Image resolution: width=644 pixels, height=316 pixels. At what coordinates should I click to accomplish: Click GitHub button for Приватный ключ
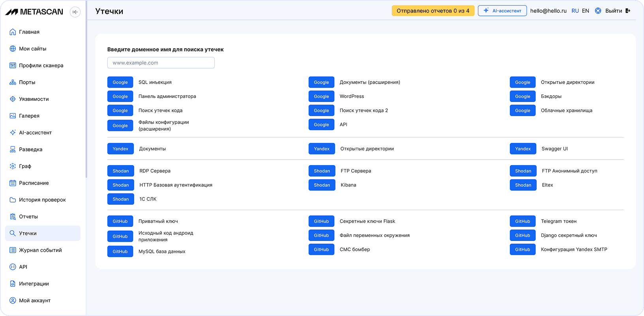point(120,221)
